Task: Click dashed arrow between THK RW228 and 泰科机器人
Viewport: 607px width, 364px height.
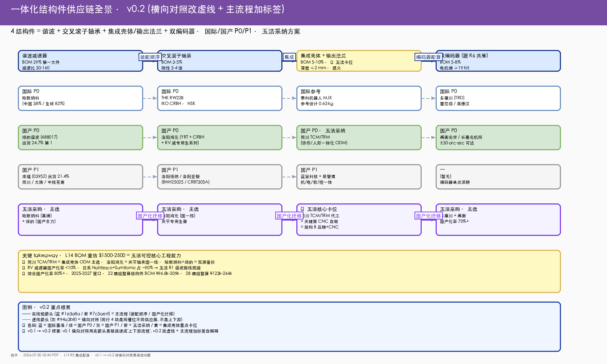Action: pos(289,98)
